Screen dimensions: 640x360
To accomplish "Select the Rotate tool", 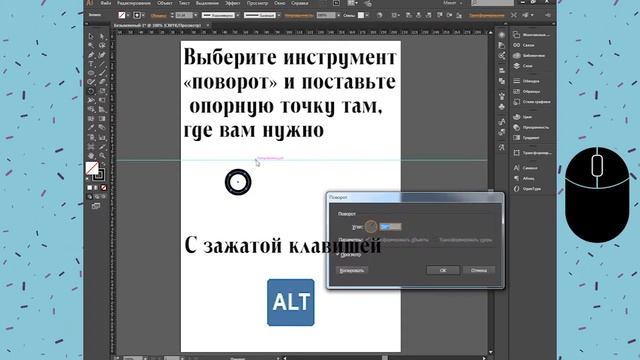I will tap(91, 91).
